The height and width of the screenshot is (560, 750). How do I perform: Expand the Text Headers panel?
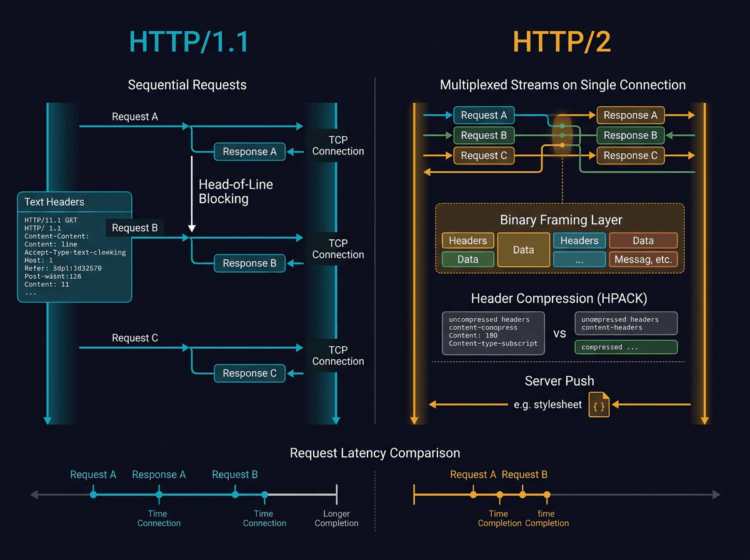pyautogui.click(x=53, y=202)
